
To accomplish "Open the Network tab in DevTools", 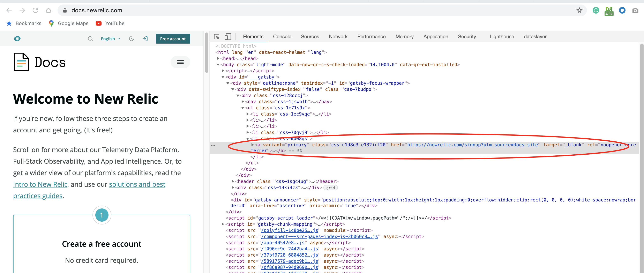I will tap(338, 37).
